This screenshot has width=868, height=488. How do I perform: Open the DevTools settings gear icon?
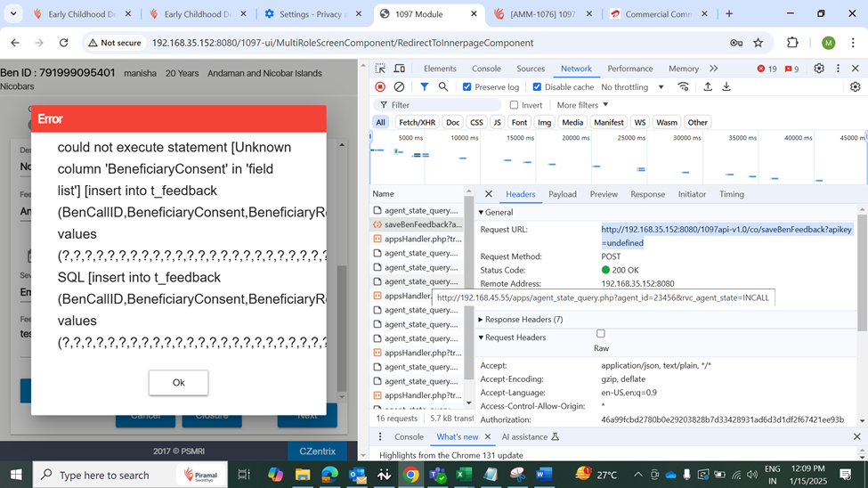pyautogui.click(x=819, y=69)
